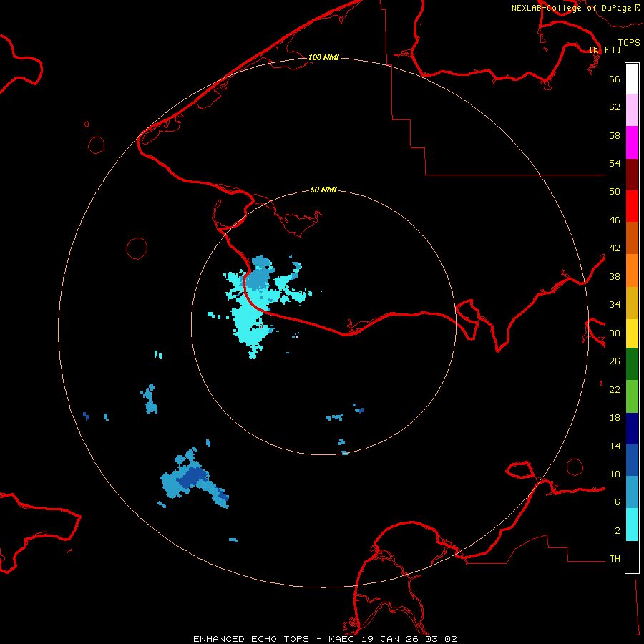The height and width of the screenshot is (644, 644).
Task: Click the 2 legend value
Action: coord(618,531)
